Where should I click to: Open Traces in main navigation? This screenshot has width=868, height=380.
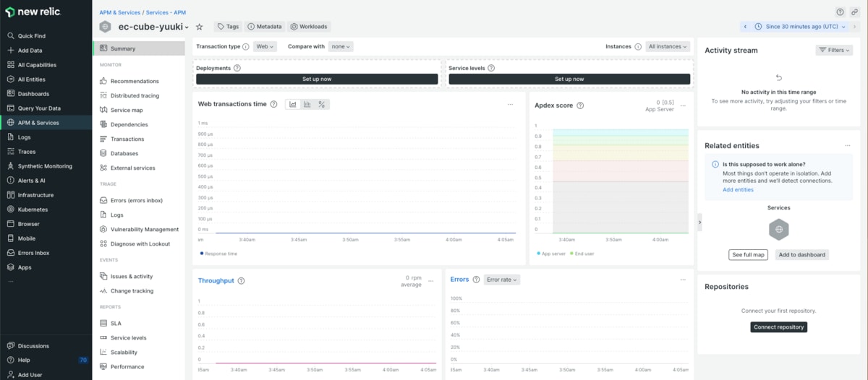point(26,152)
